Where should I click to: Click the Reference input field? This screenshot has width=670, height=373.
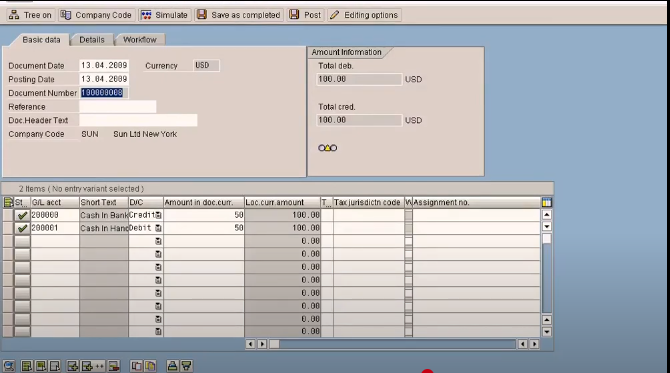tap(118, 106)
